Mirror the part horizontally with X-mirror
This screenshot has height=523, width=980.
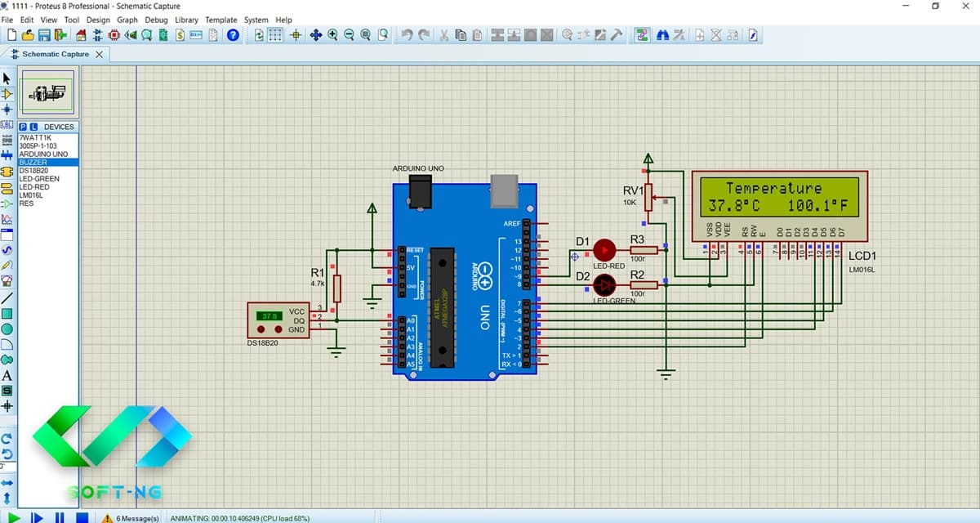point(7,483)
